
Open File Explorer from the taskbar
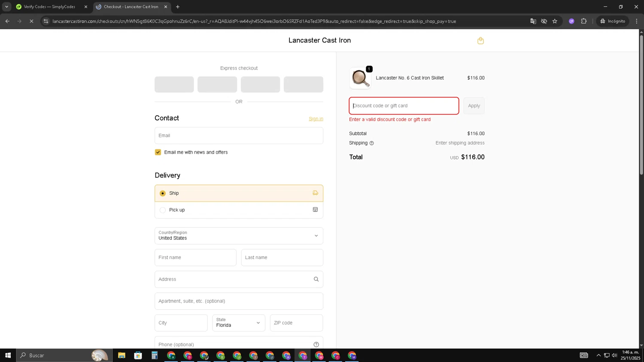point(122,355)
